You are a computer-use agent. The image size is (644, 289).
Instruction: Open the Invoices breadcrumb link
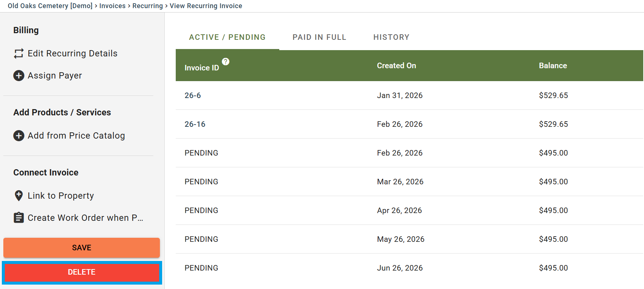tap(112, 6)
